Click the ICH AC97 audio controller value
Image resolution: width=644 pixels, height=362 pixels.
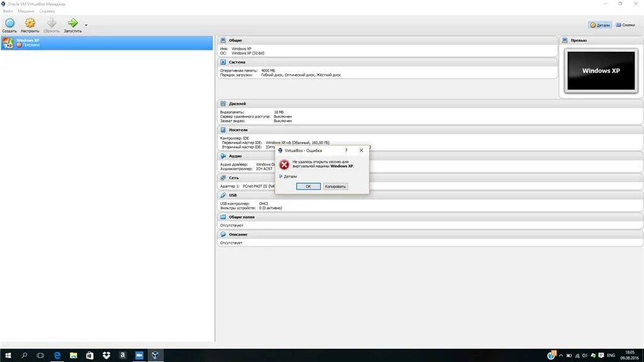click(x=264, y=168)
